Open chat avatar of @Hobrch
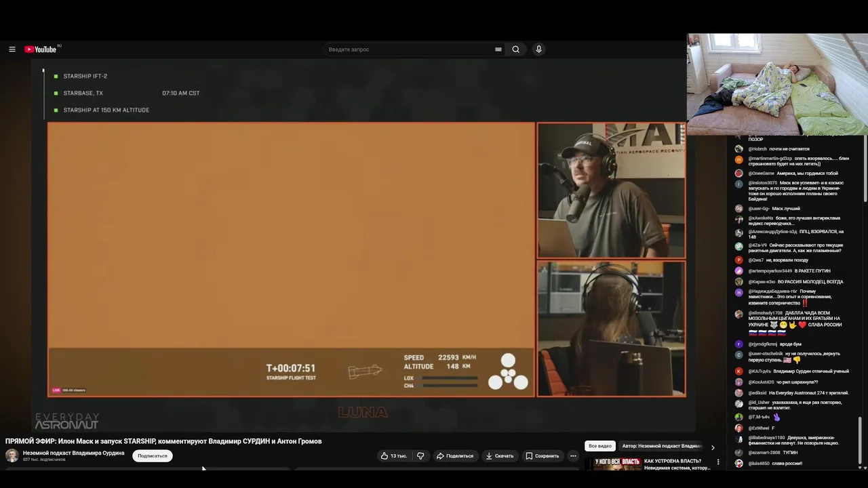The height and width of the screenshot is (488, 868). click(739, 149)
